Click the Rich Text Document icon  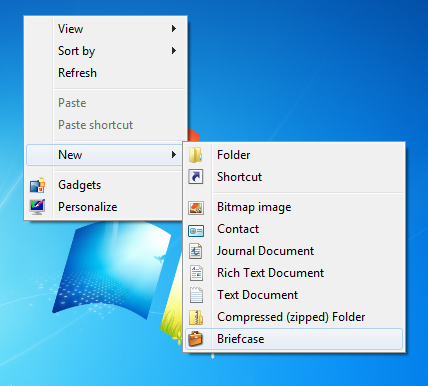196,273
